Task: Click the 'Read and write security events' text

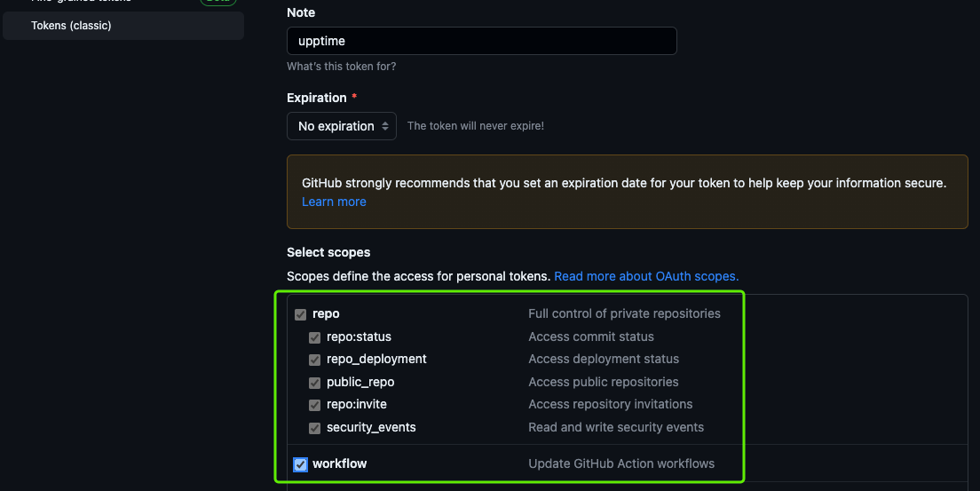Action: pos(616,427)
